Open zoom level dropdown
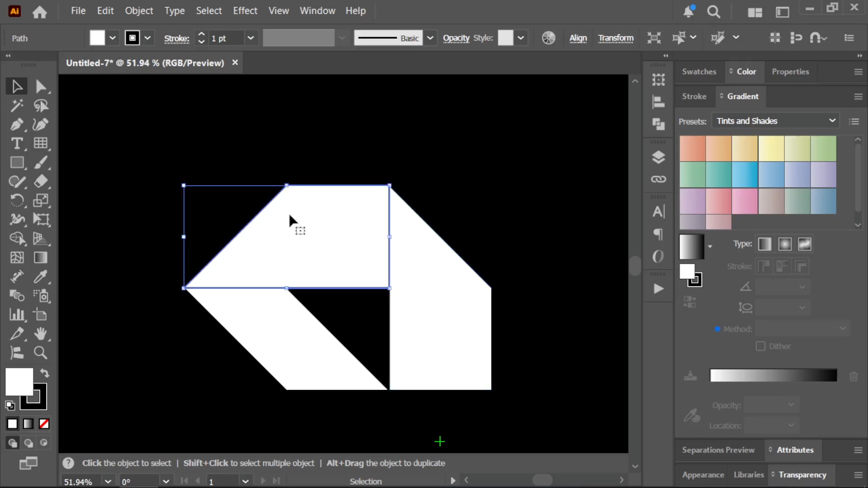Viewport: 868px width, 488px height. pyautogui.click(x=108, y=481)
